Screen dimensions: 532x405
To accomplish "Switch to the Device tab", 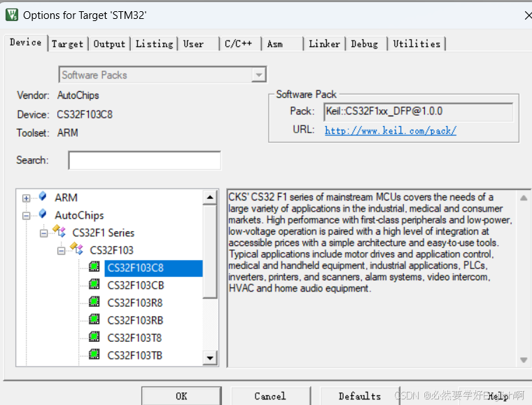I will pyautogui.click(x=25, y=43).
